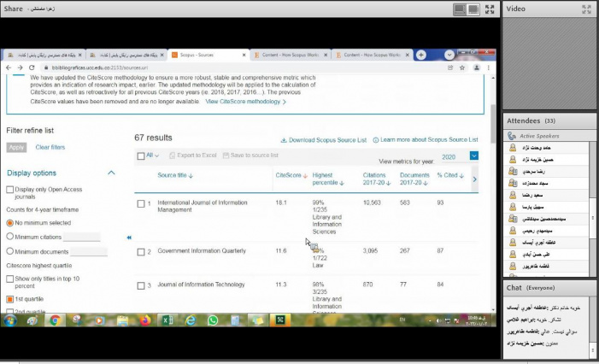Switch to the second Persian-titled tab
This screenshot has width=599, height=364.
tap(126, 55)
